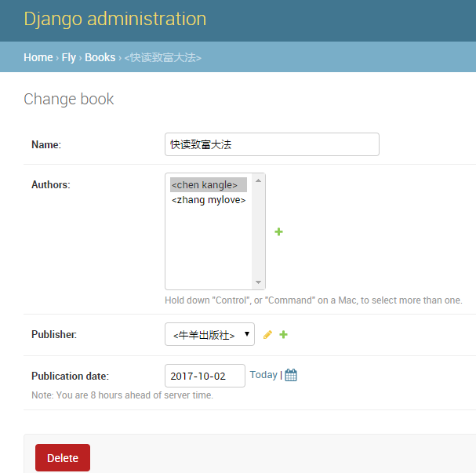The height and width of the screenshot is (473, 476).
Task: Click the Today date shortcut
Action: pos(263,375)
